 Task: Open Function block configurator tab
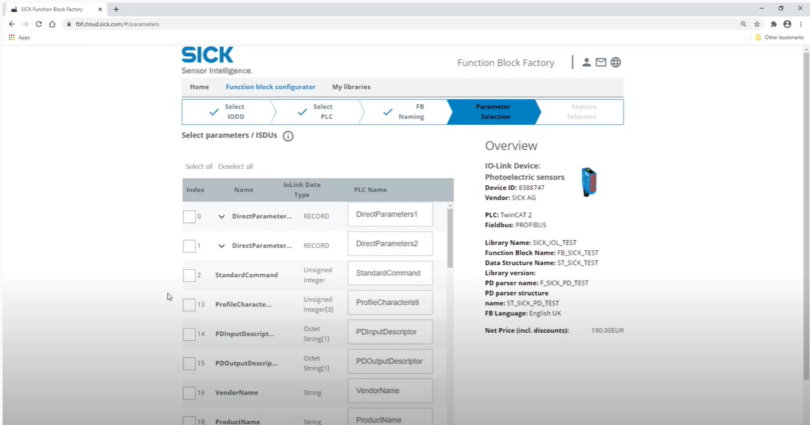click(270, 87)
